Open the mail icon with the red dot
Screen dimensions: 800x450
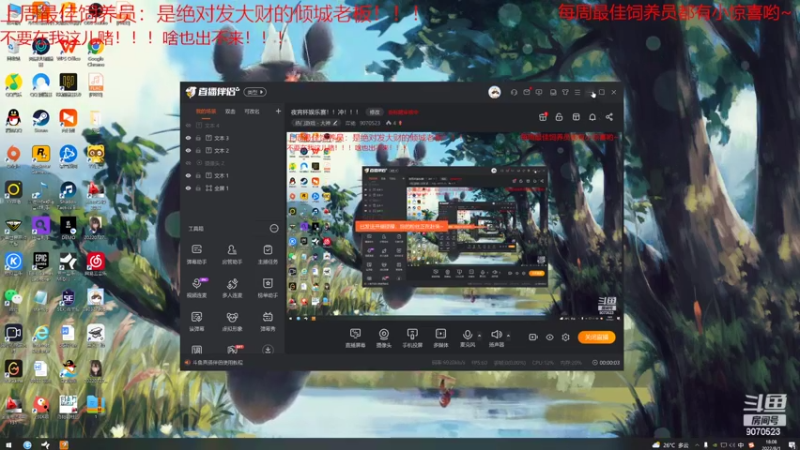527,92
